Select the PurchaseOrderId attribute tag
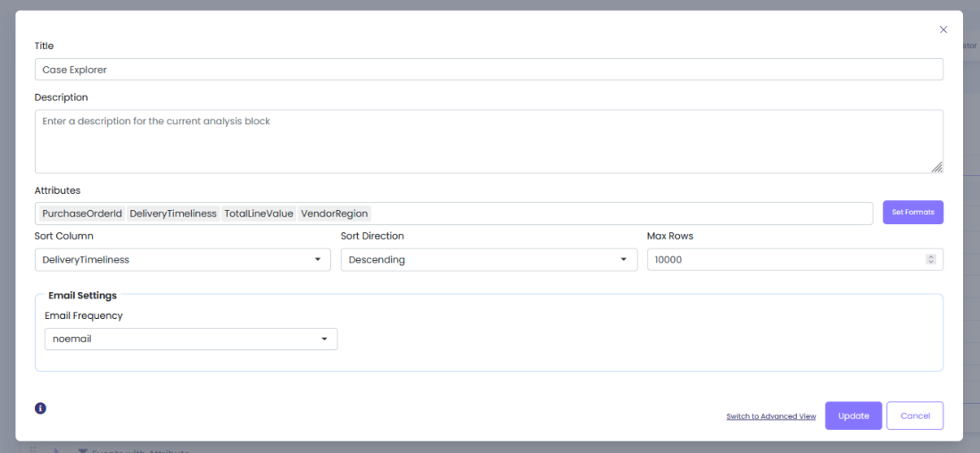The width and height of the screenshot is (980, 453). [82, 214]
